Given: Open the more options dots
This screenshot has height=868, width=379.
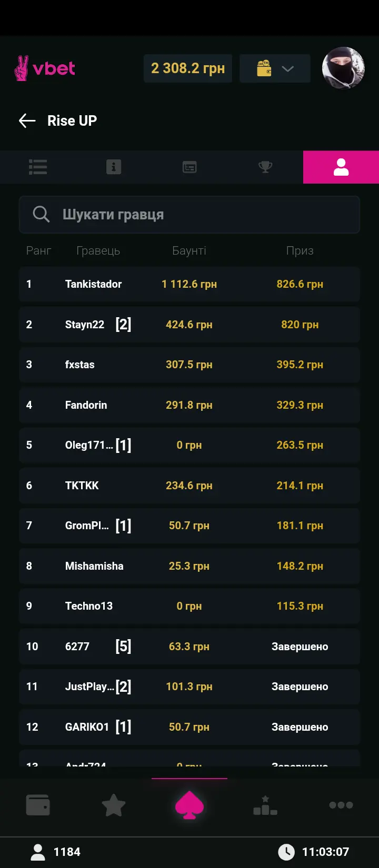Looking at the screenshot, I should tap(341, 805).
